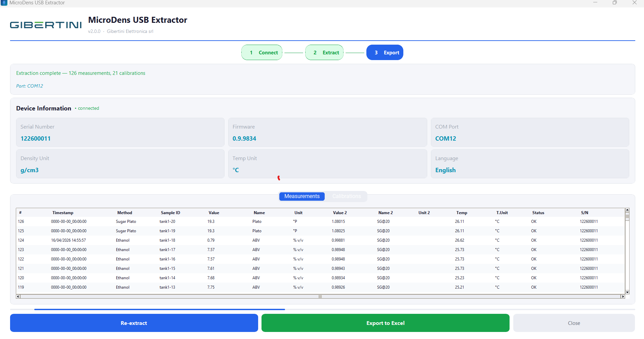This screenshot has width=644, height=339.
Task: Click the Gibertini logo
Action: pos(46,25)
